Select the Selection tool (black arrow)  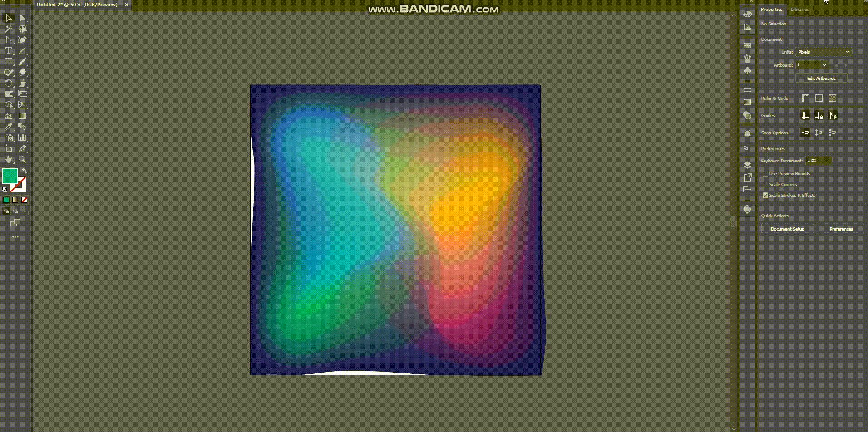click(9, 18)
